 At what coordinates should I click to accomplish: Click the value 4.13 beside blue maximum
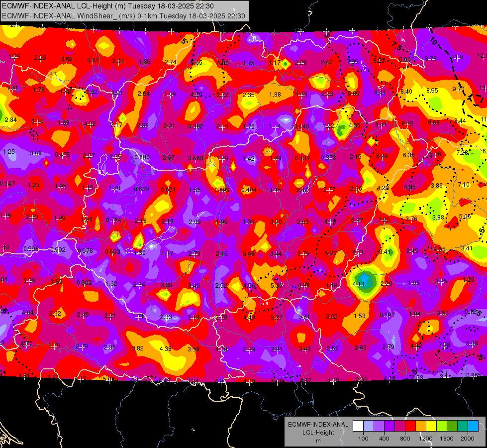pyautogui.click(x=359, y=284)
